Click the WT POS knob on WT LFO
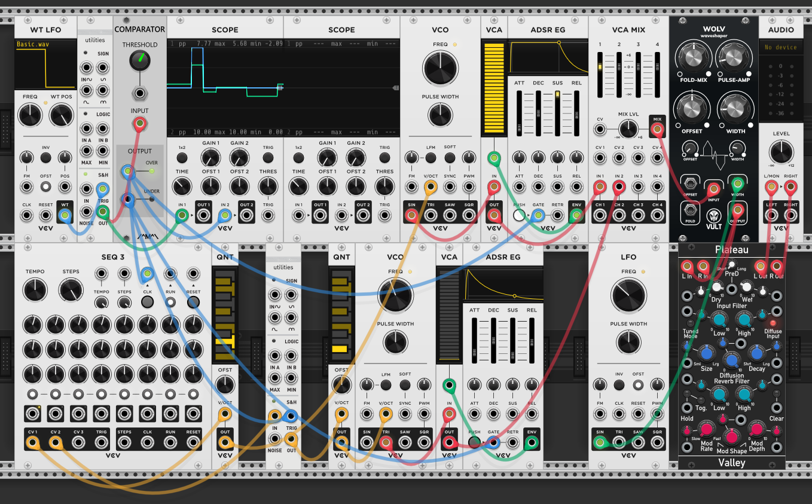812x504 pixels. click(x=61, y=115)
